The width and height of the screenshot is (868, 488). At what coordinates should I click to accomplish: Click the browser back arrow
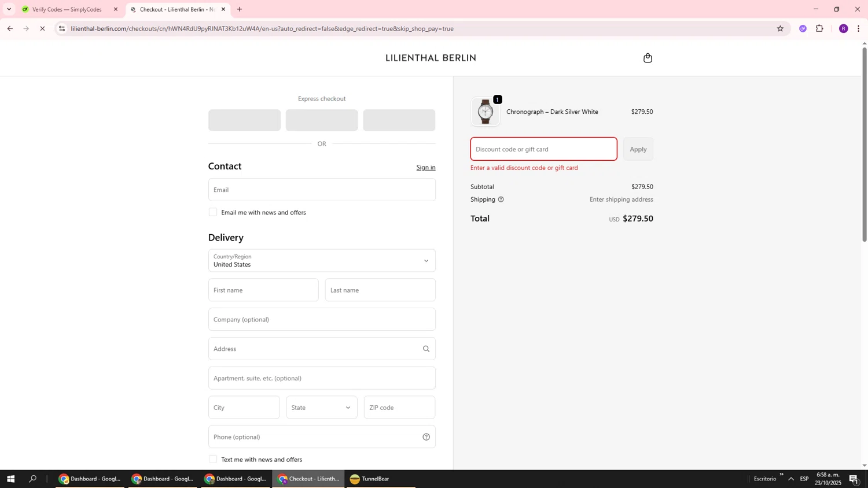coord(10,28)
